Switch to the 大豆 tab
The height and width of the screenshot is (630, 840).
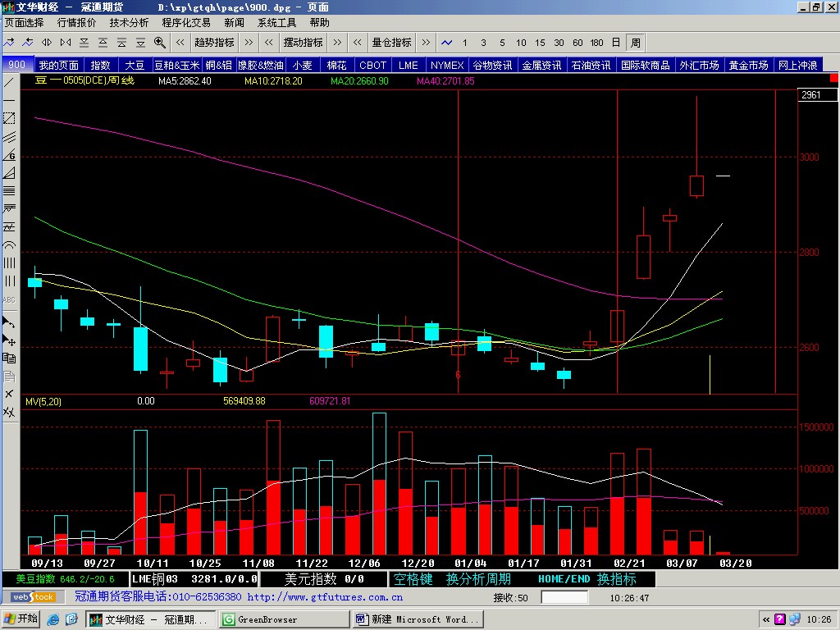click(x=135, y=65)
